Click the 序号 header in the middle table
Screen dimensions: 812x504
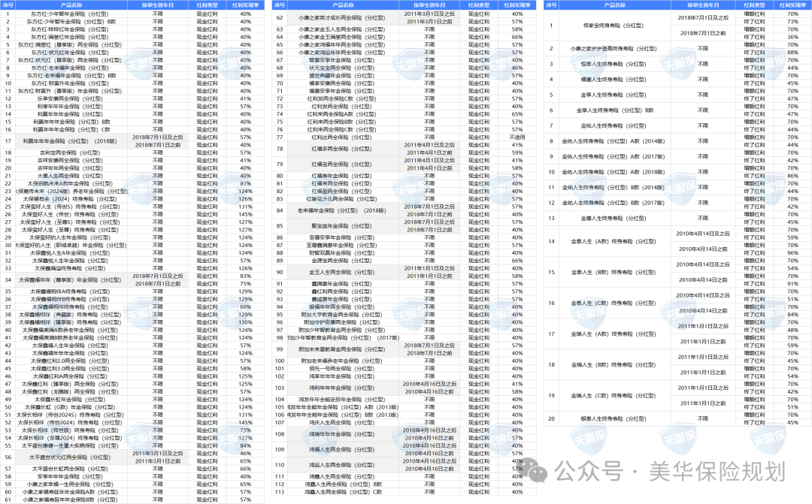pyautogui.click(x=280, y=5)
